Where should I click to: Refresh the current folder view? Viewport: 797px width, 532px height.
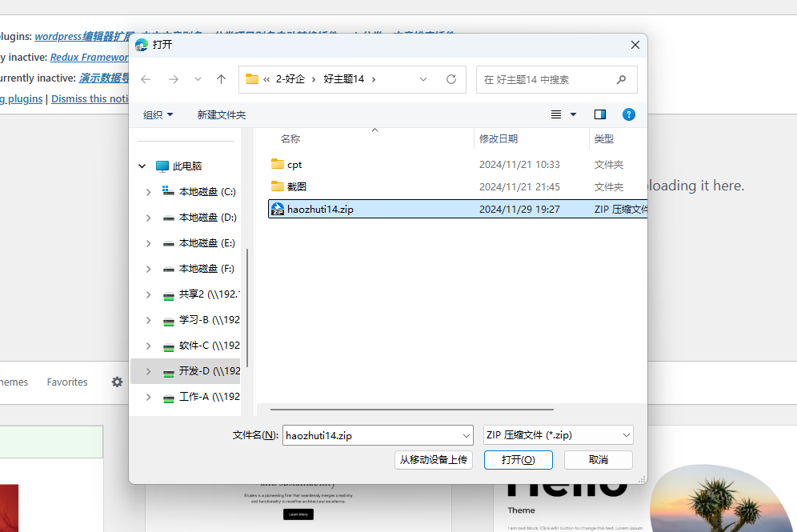coord(451,79)
